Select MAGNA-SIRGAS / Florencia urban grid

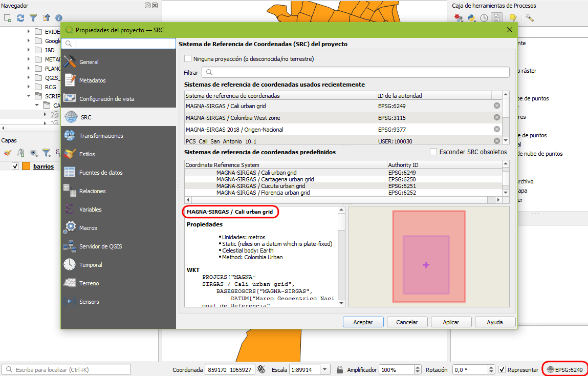coord(343,193)
